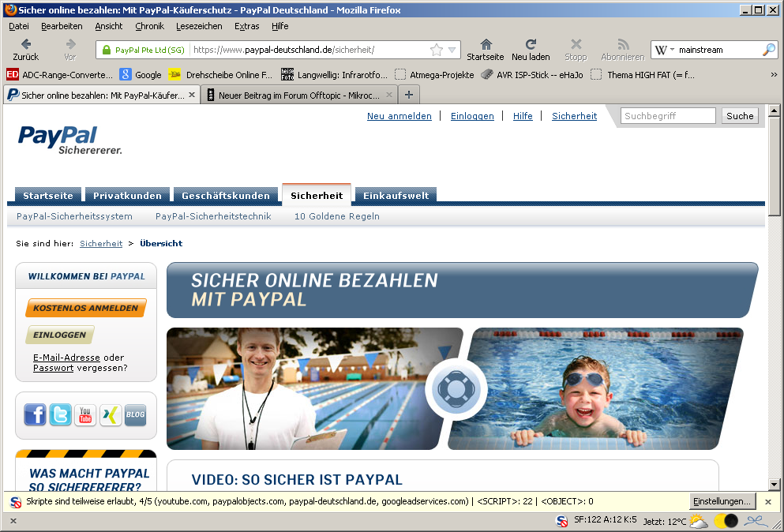This screenshot has height=532, width=784.
Task: Open new tab with plus button
Action: coord(408,95)
